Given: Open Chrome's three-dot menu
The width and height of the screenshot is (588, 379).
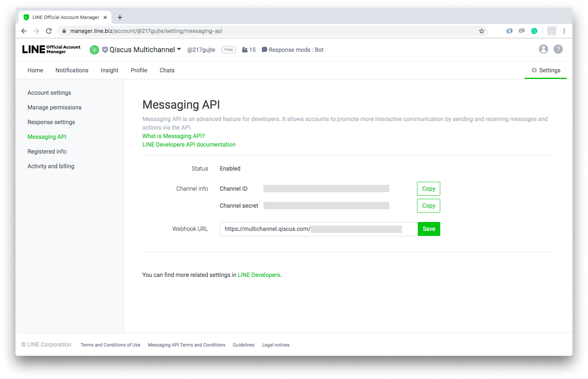Looking at the screenshot, I should pos(564,31).
